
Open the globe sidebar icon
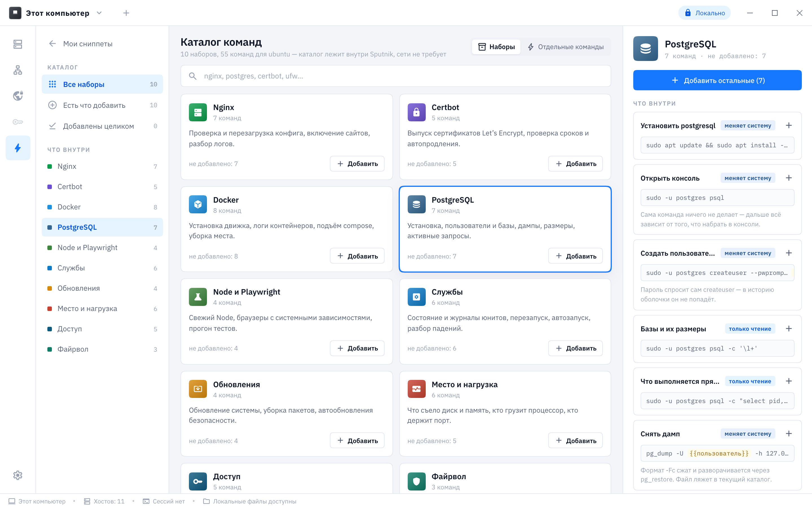coord(18,96)
